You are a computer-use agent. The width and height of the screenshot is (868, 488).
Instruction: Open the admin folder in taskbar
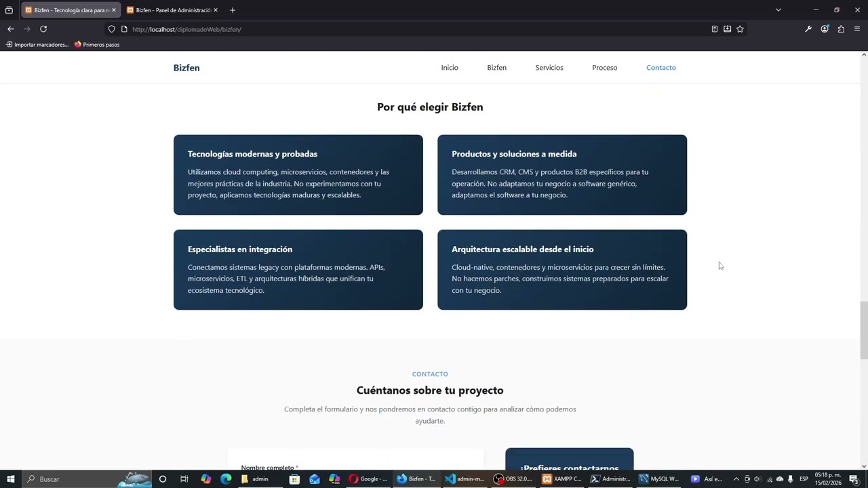tap(260, 479)
